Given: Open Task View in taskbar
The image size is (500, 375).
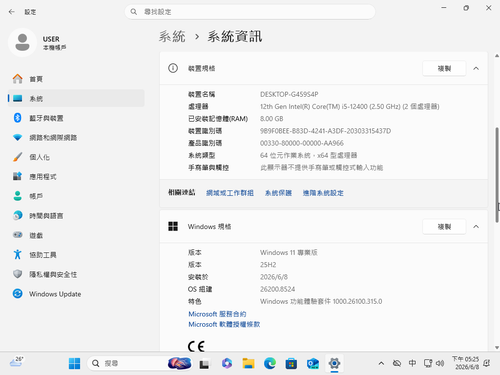Looking at the screenshot, I should [x=204, y=364].
